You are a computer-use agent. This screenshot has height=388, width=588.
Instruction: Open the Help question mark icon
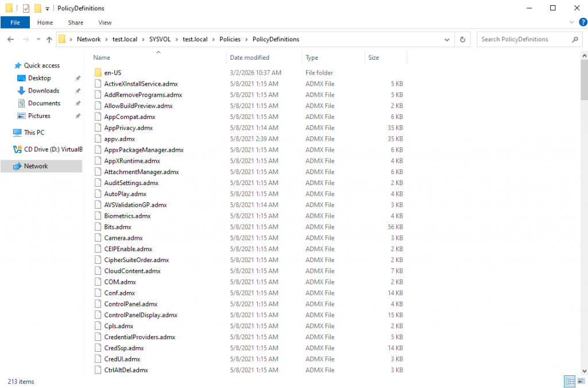click(x=583, y=22)
